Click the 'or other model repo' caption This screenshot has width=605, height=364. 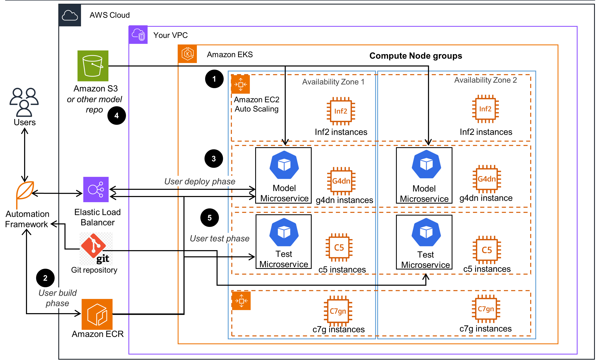(x=94, y=105)
